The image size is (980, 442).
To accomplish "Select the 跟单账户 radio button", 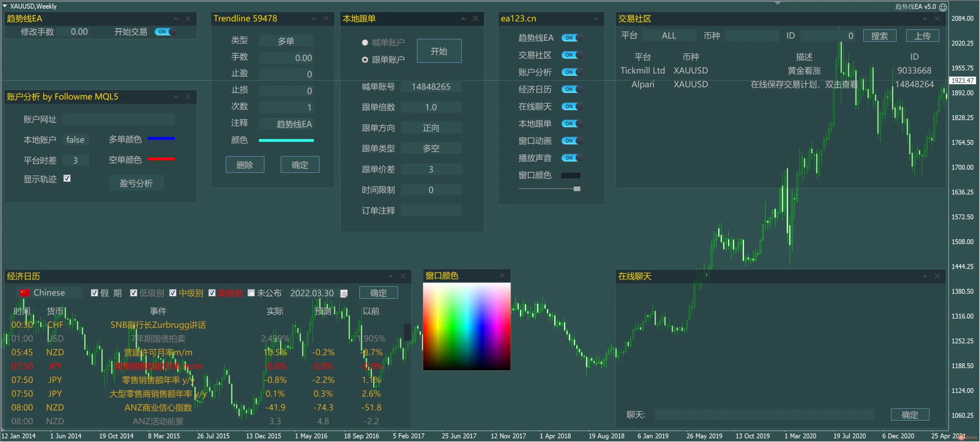I will coord(365,60).
